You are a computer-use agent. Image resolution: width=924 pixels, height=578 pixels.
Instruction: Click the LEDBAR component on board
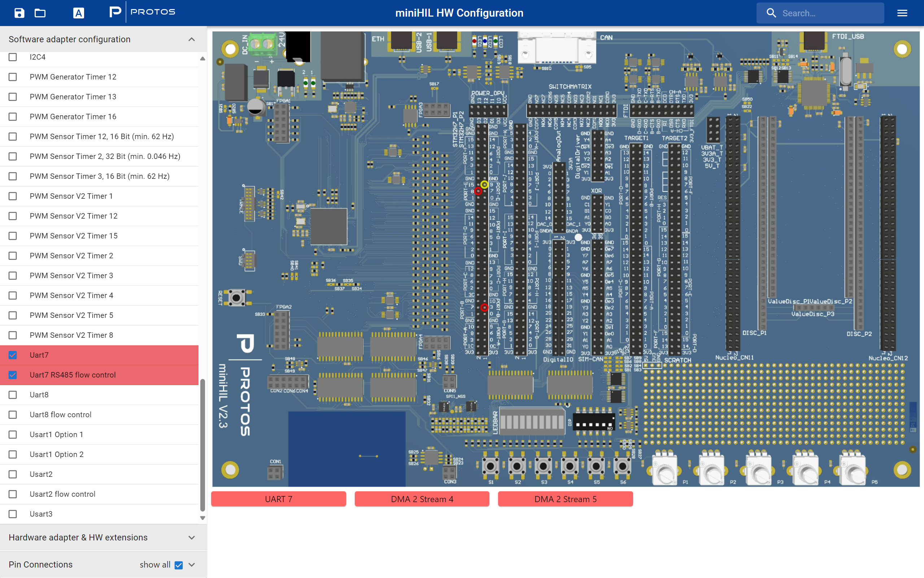click(x=532, y=421)
